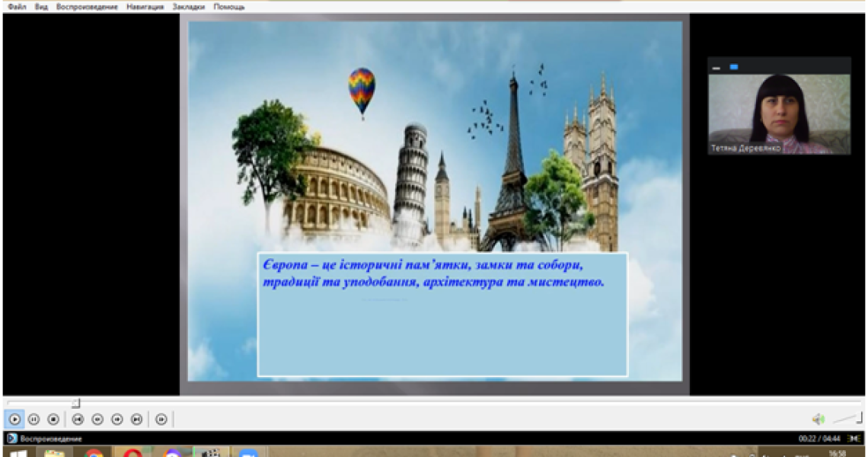Screen dimensions: 868x457
Task: Increase playback speed with the fast-forward button
Action: [x=116, y=420]
